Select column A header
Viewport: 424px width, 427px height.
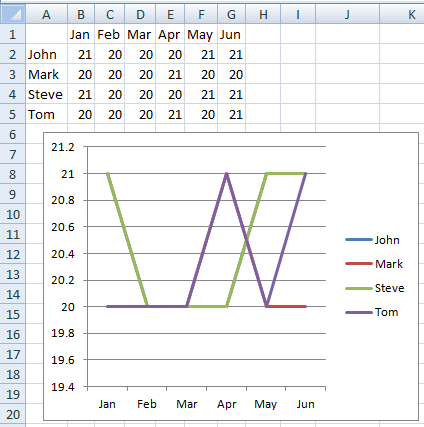[x=46, y=14]
